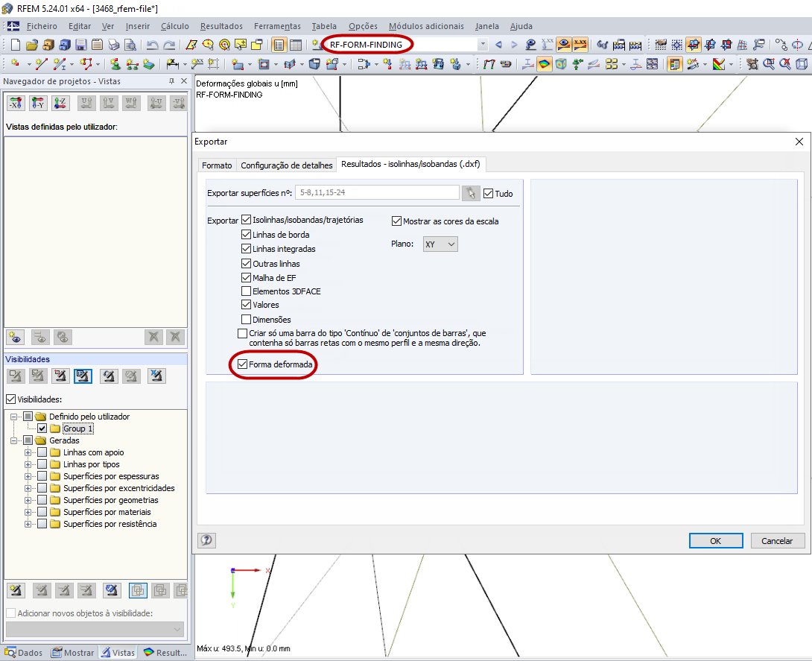Disable the Forma deformada checkbox

[243, 365]
